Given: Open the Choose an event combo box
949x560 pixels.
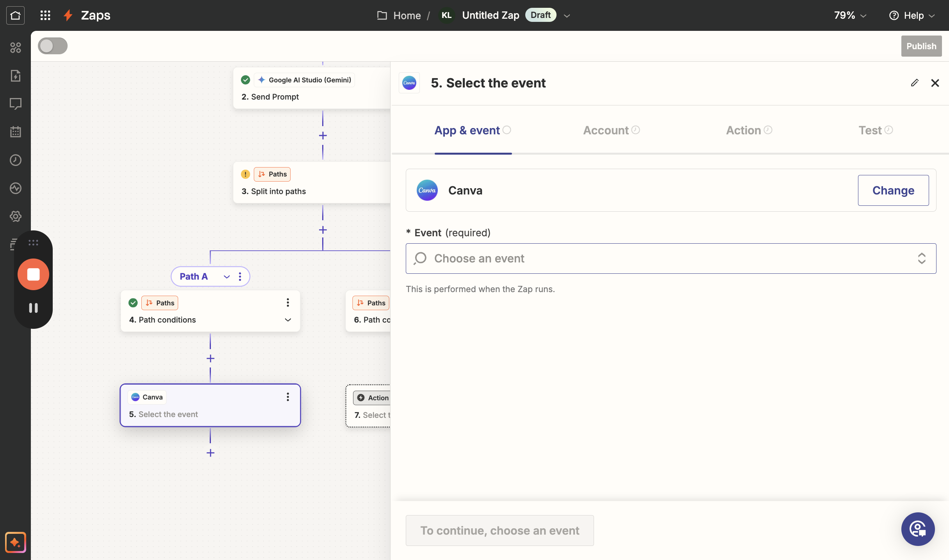Looking at the screenshot, I should click(x=671, y=259).
